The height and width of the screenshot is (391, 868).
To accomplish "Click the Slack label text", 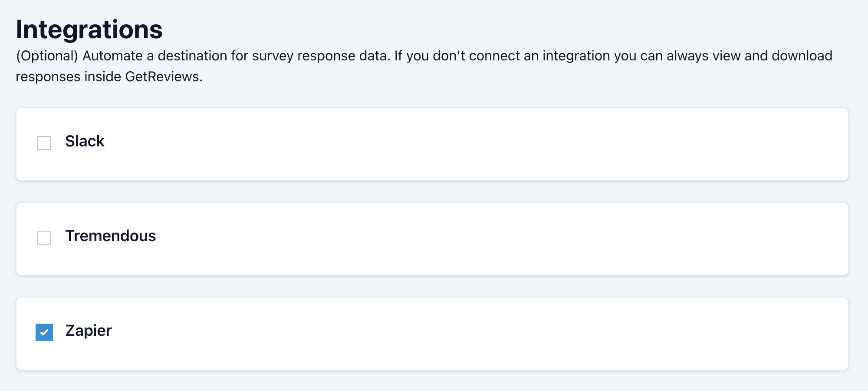I will coord(85,142).
